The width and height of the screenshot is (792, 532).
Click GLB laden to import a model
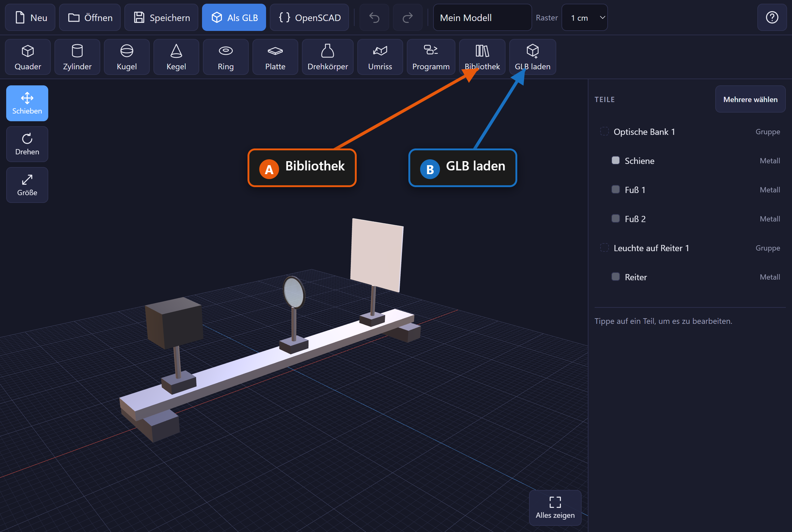533,57
